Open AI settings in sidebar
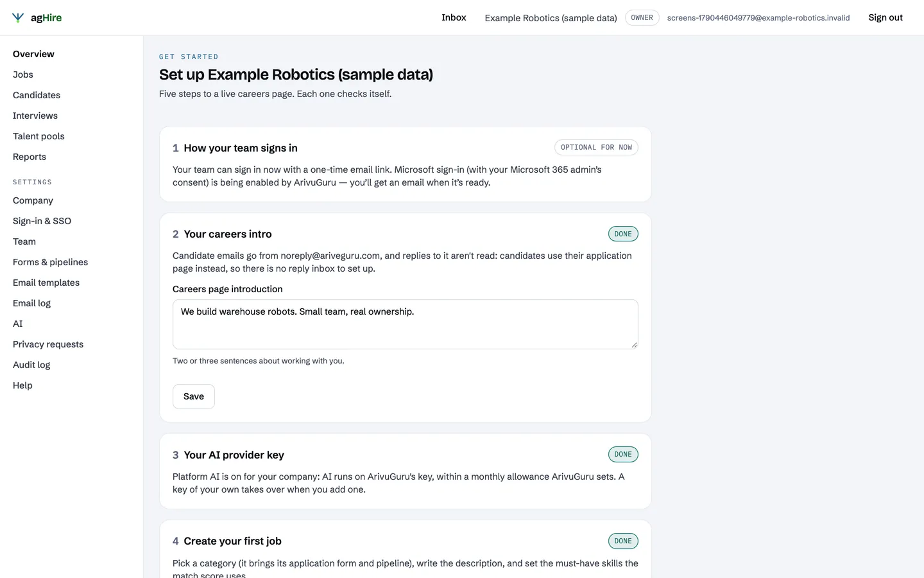The height and width of the screenshot is (578, 924). pos(18,324)
